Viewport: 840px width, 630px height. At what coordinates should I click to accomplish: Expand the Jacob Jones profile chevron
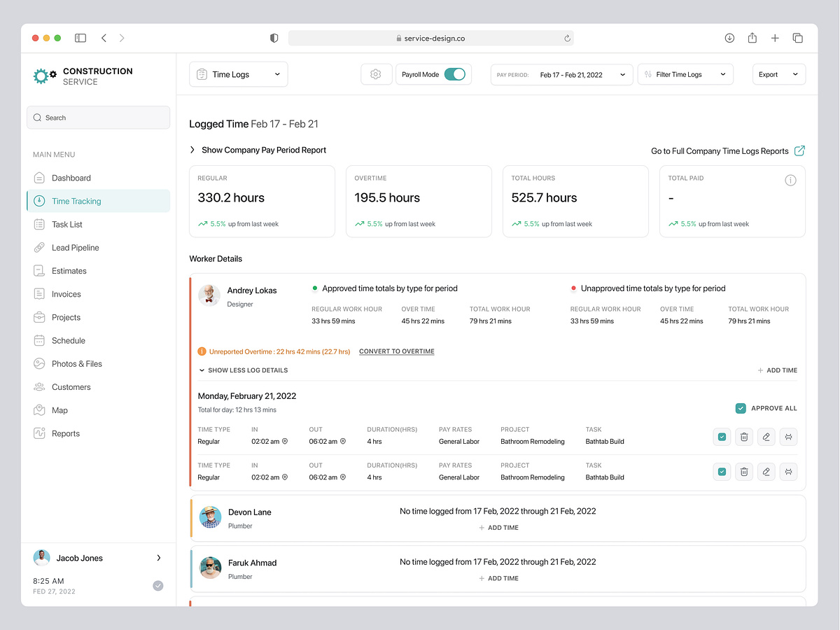(159, 558)
